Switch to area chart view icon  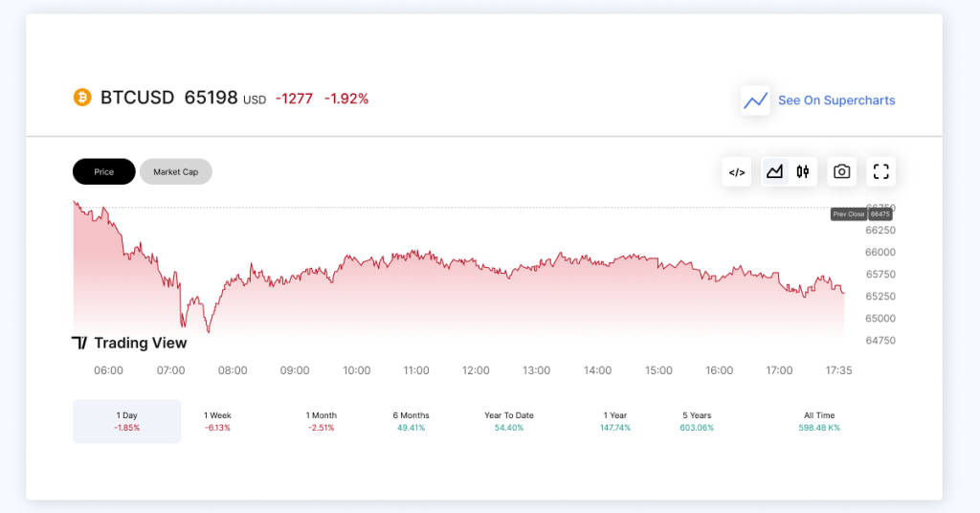pos(775,172)
